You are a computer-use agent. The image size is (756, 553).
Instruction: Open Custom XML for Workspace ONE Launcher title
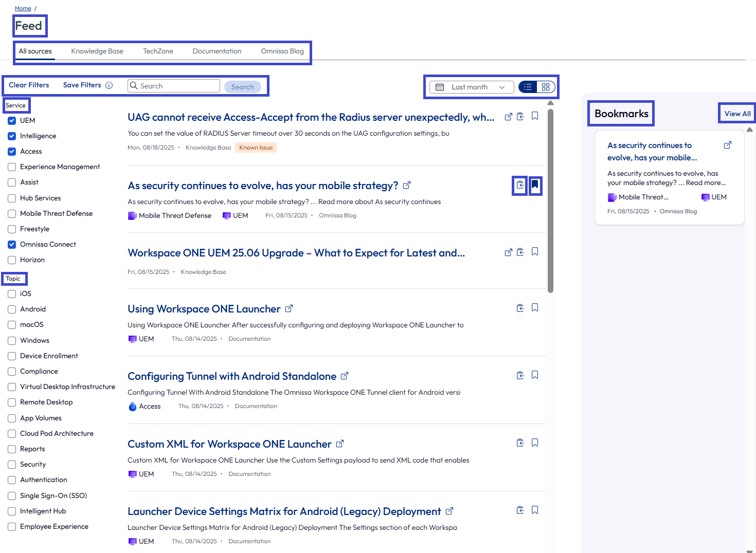229,444
